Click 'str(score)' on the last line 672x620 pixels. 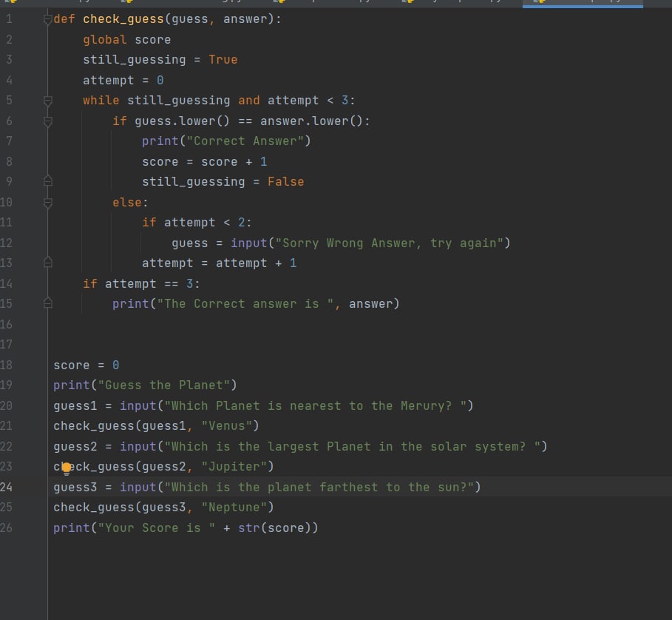274,528
